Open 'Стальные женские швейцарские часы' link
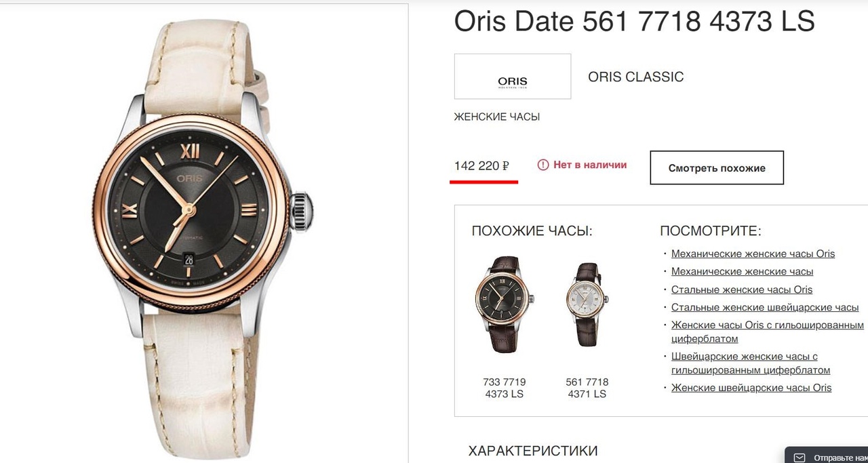This screenshot has width=868, height=463. click(764, 307)
